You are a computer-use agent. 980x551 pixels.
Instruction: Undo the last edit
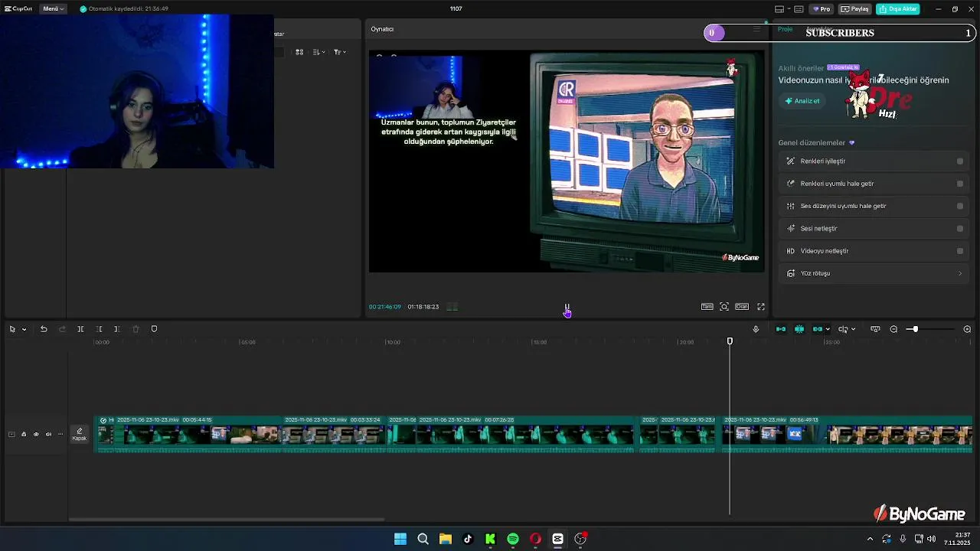44,329
